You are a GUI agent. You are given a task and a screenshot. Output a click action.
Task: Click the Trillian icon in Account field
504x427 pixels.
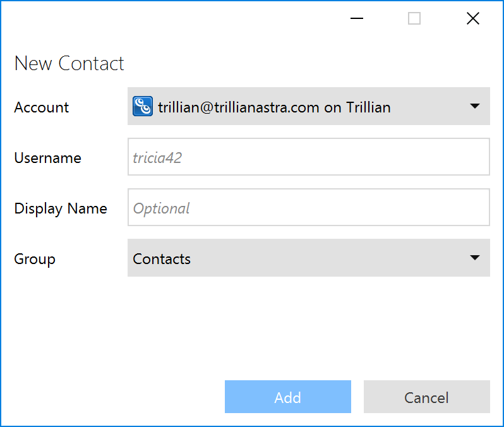pos(143,106)
